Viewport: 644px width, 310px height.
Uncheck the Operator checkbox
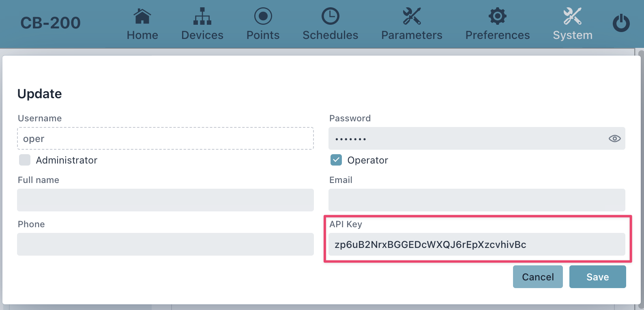(x=336, y=160)
